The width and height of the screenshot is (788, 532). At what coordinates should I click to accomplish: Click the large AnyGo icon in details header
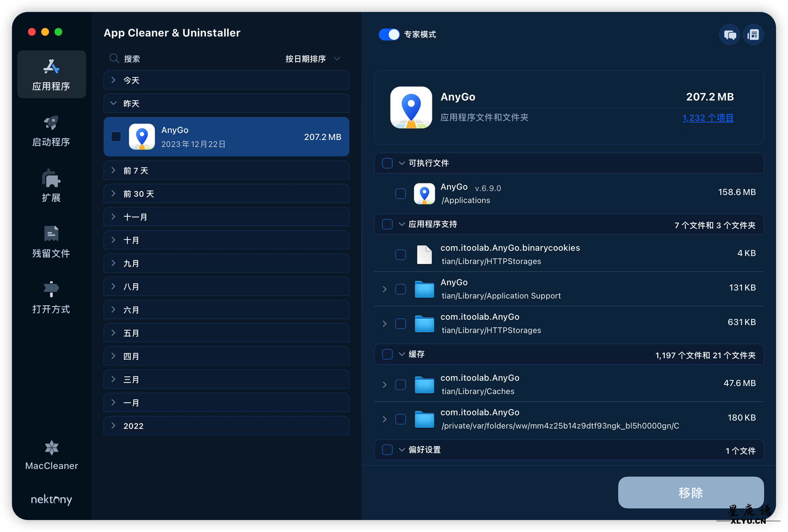point(411,107)
